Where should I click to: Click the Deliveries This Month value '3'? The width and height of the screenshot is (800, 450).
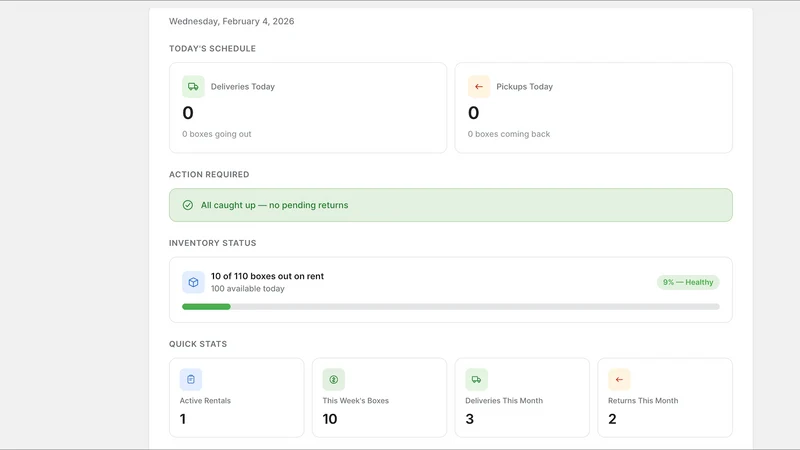click(x=470, y=419)
